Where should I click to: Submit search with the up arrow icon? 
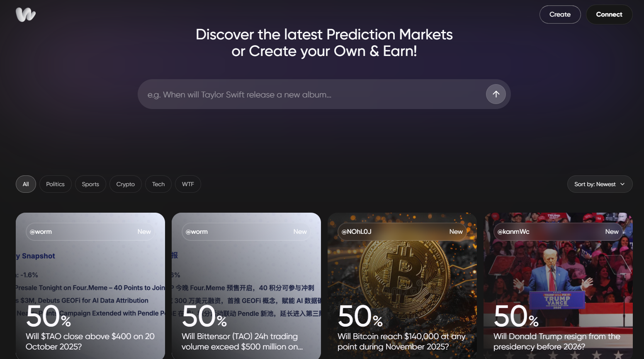coord(496,94)
